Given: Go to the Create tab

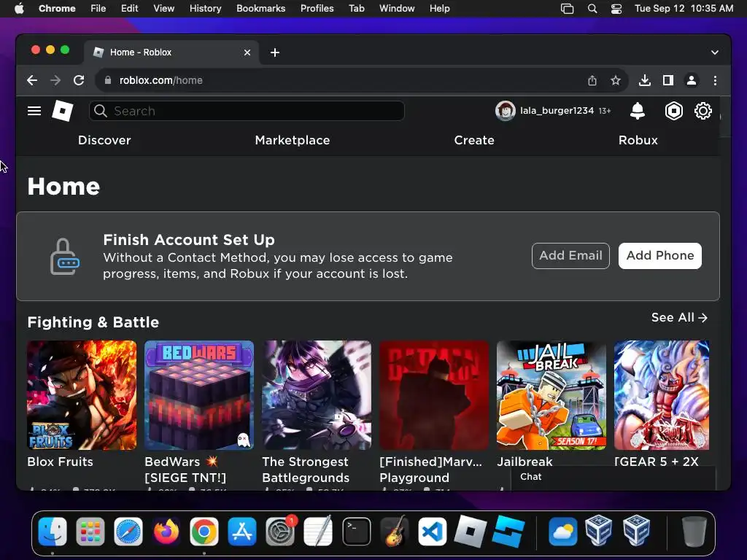Looking at the screenshot, I should coord(474,140).
